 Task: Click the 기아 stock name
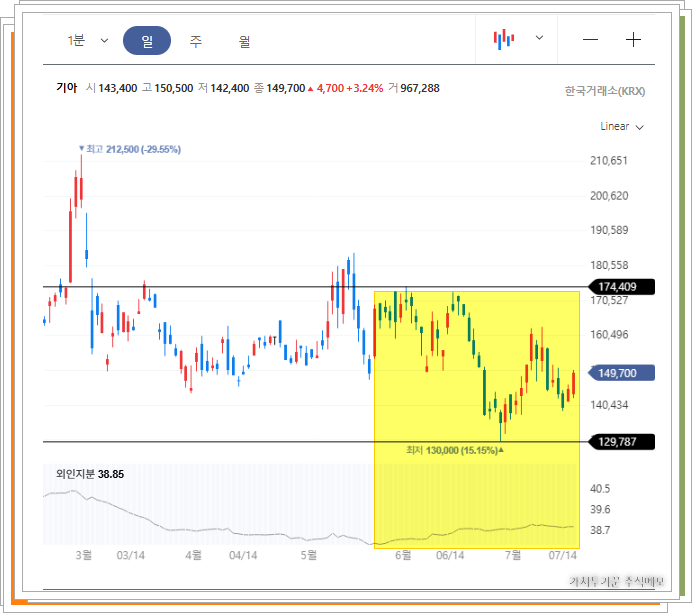pyautogui.click(x=67, y=88)
